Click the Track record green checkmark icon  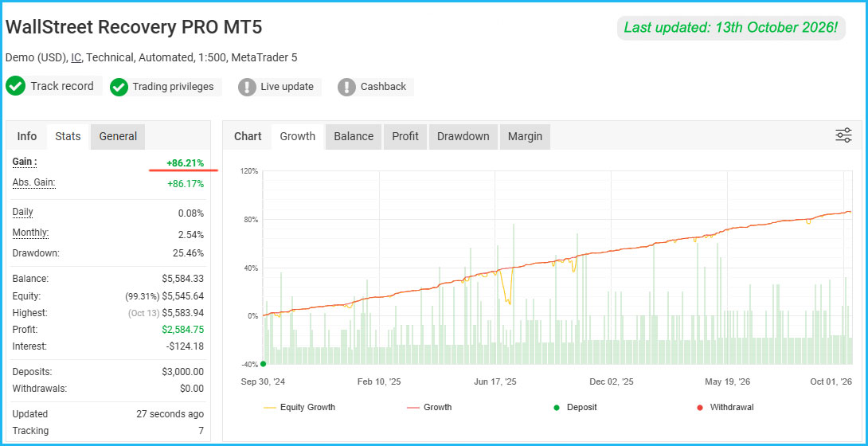coord(15,86)
